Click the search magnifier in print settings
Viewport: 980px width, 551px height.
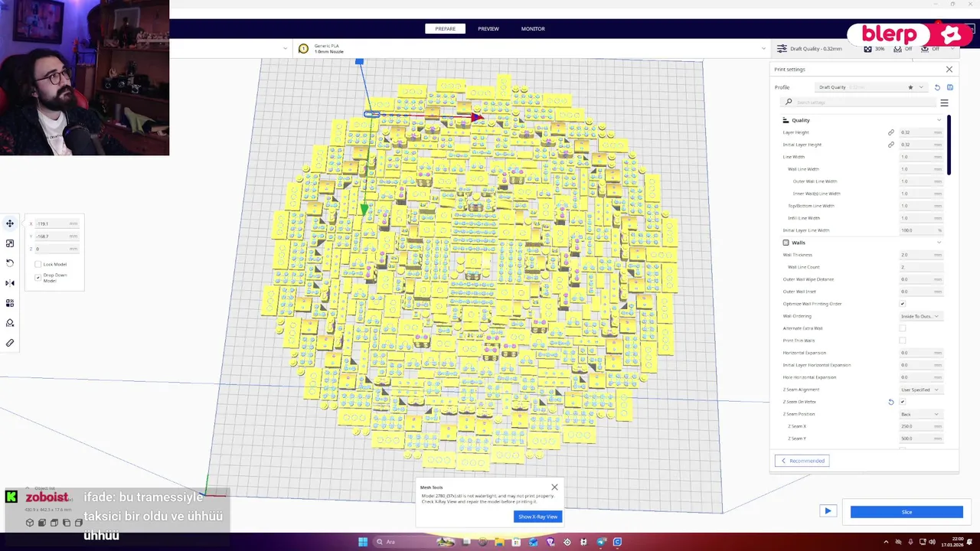pyautogui.click(x=789, y=103)
